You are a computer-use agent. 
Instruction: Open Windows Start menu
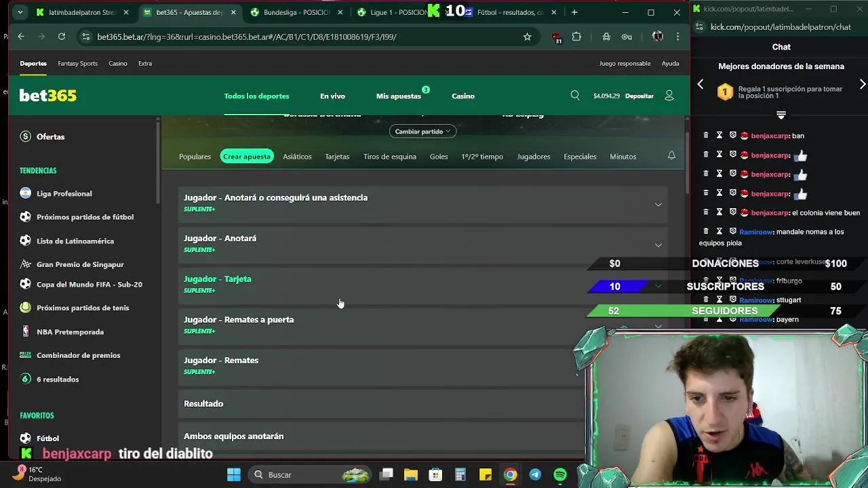[x=234, y=474]
